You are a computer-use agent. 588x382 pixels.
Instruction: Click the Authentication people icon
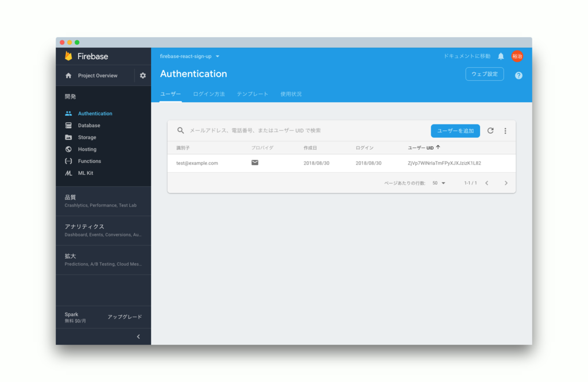pos(68,114)
